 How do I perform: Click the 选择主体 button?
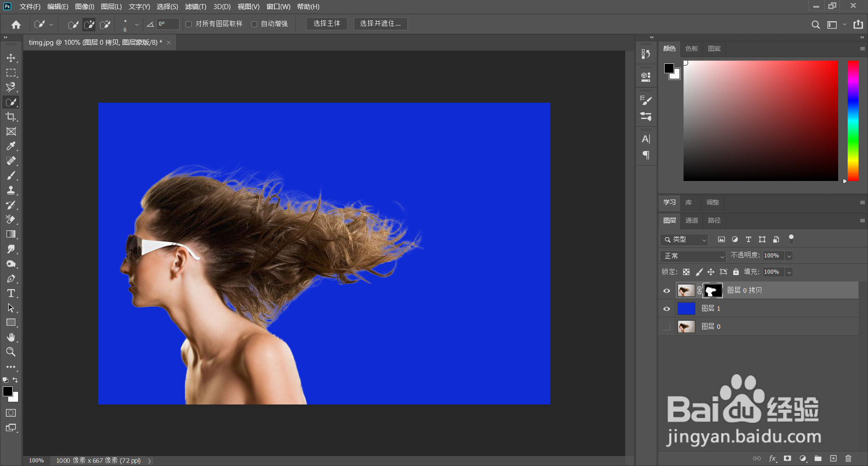tap(326, 24)
